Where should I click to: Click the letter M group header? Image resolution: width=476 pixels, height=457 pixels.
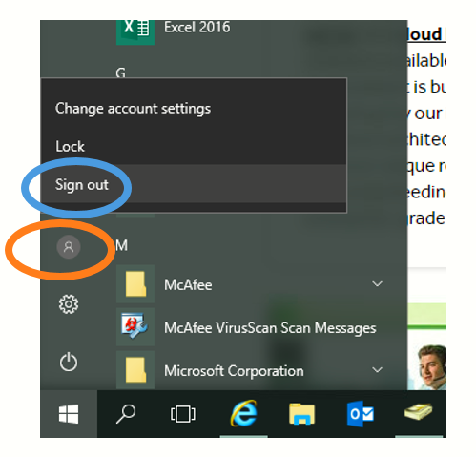click(121, 245)
